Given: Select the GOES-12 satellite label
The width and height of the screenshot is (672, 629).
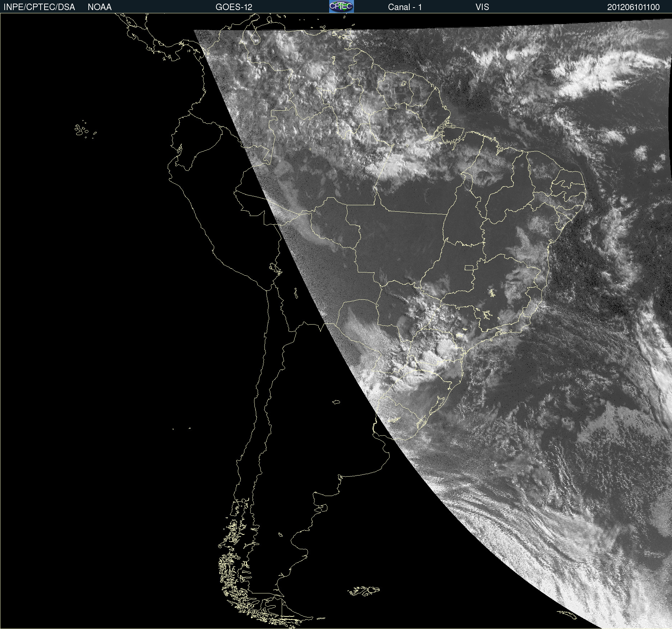Looking at the screenshot, I should coord(234,7).
